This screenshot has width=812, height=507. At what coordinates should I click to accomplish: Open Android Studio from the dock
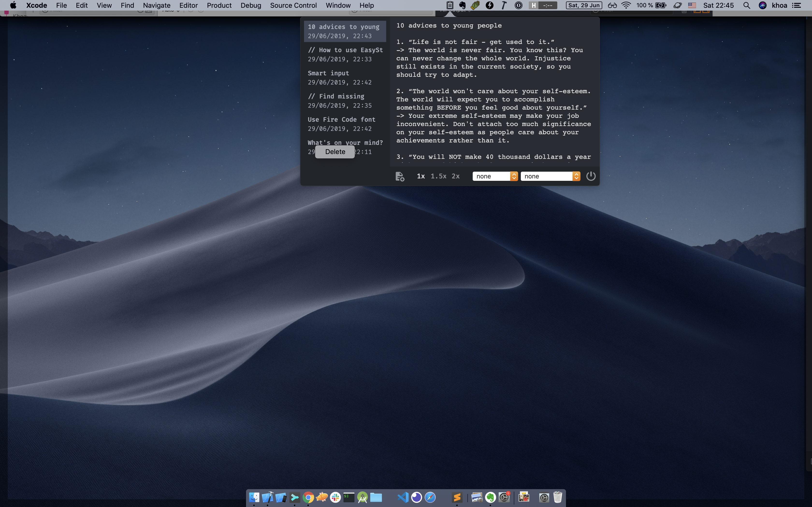click(x=362, y=497)
